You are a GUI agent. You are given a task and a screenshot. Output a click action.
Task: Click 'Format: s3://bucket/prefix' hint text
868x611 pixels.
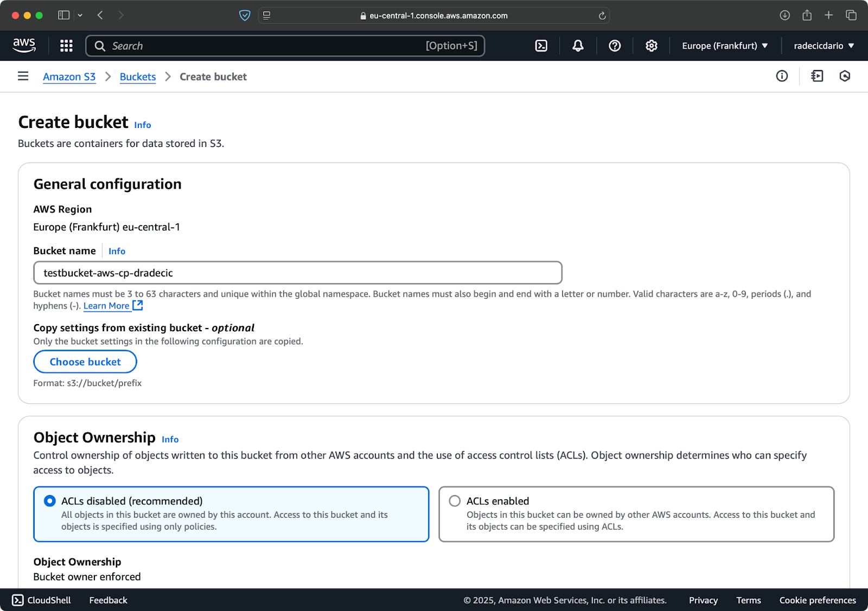point(87,383)
